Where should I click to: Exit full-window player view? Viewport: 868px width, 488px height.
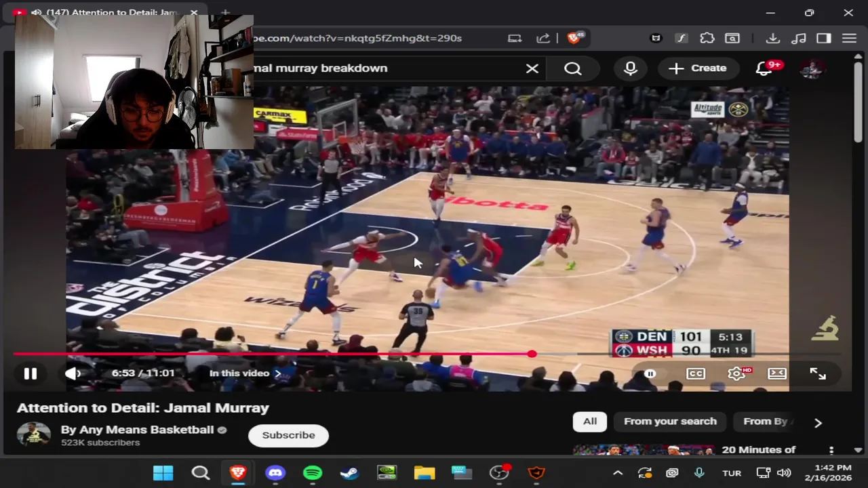pos(818,373)
